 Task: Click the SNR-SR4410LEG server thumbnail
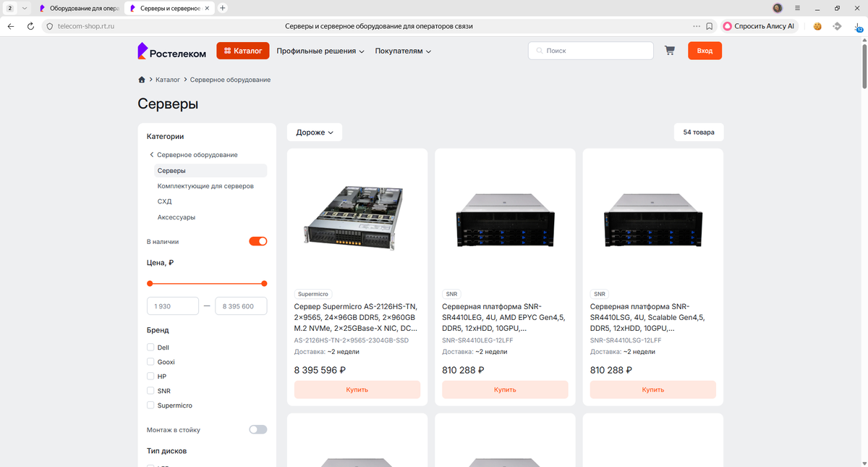pos(505,219)
